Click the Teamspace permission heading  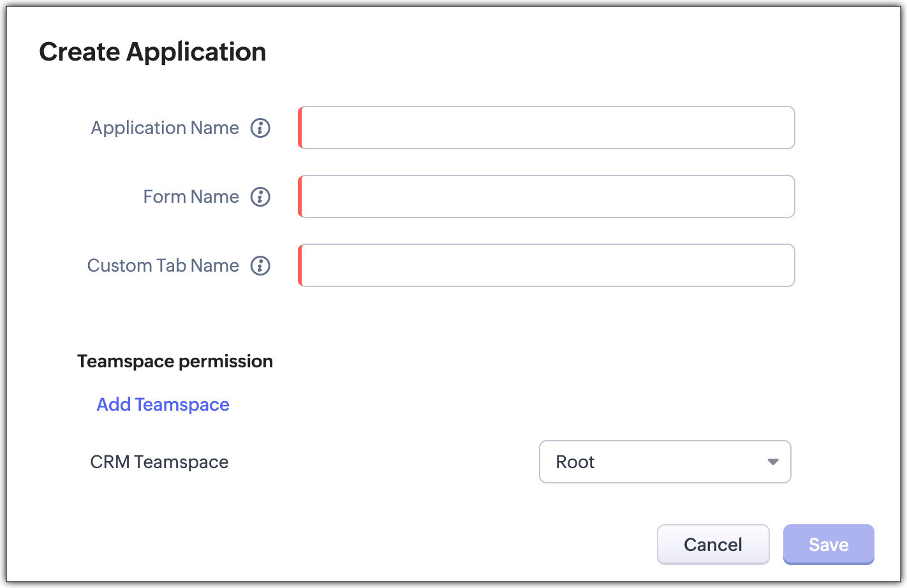coord(175,361)
